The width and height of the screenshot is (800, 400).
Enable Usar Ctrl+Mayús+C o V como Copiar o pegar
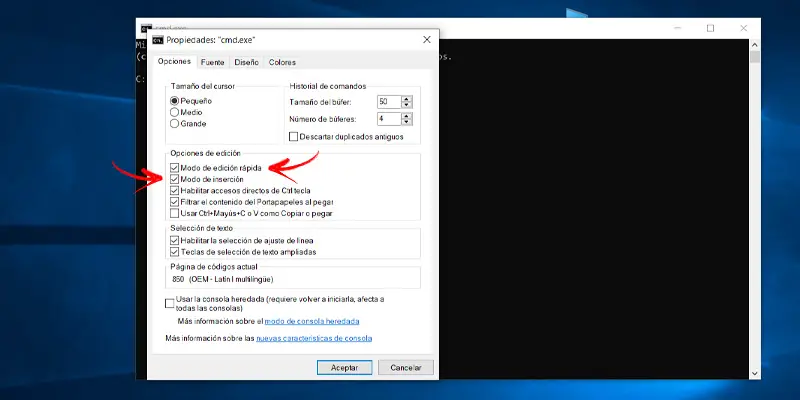click(174, 213)
